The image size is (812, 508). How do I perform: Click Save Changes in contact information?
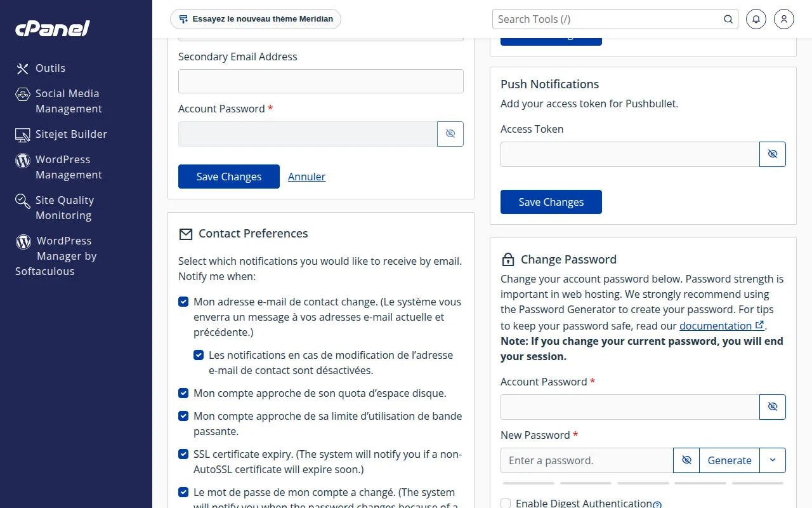tap(229, 177)
